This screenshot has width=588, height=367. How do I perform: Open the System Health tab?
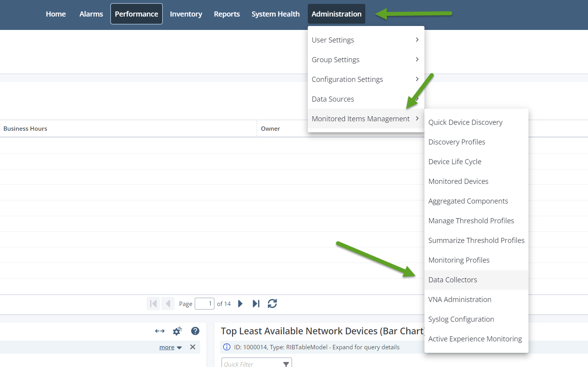275,14
